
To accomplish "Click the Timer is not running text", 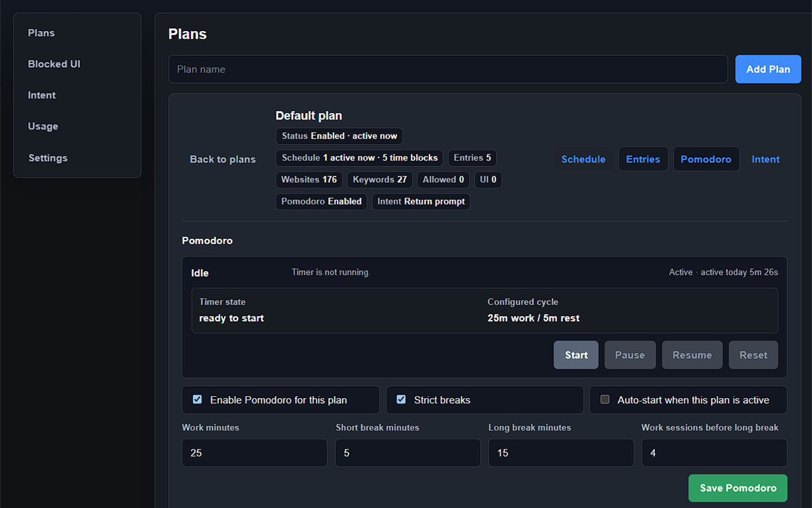I will pyautogui.click(x=331, y=272).
